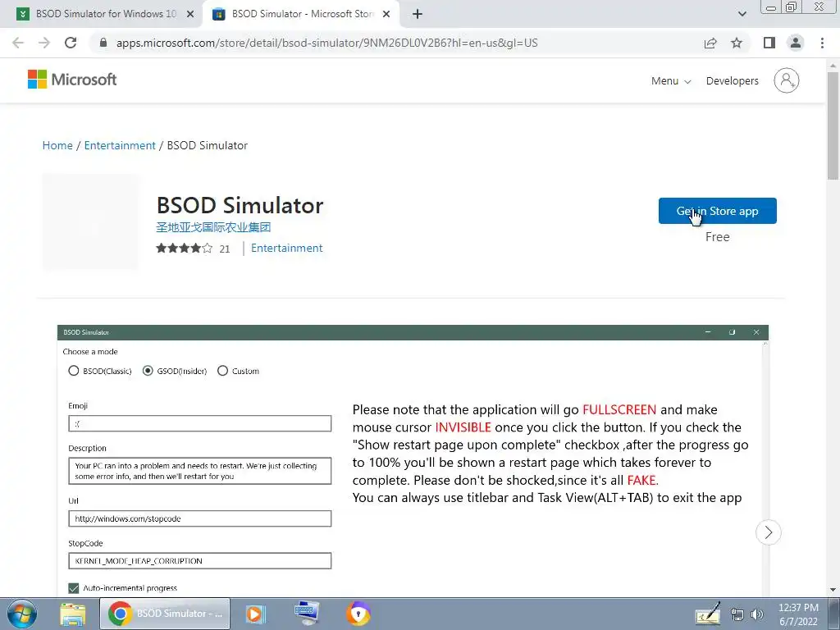Open Entertainment breadcrumb link
Screen dimensions: 840x630
(x=120, y=145)
